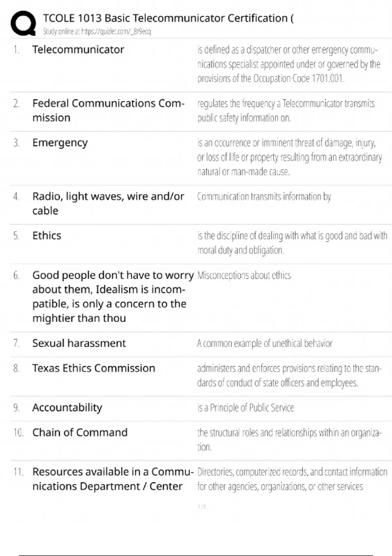Click the Radio, light waves term

point(108,203)
